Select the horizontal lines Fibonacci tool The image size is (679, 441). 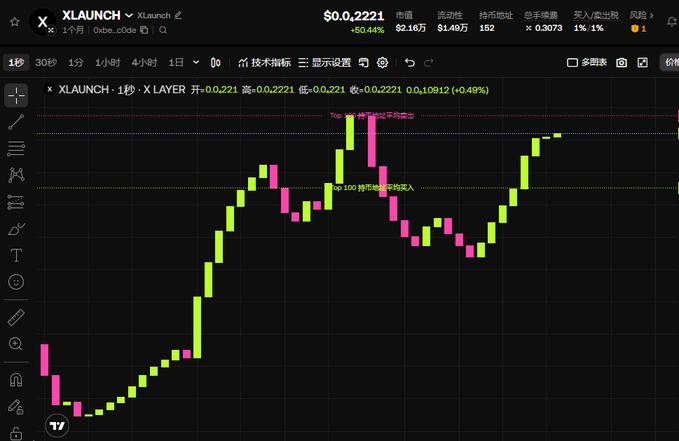click(16, 149)
